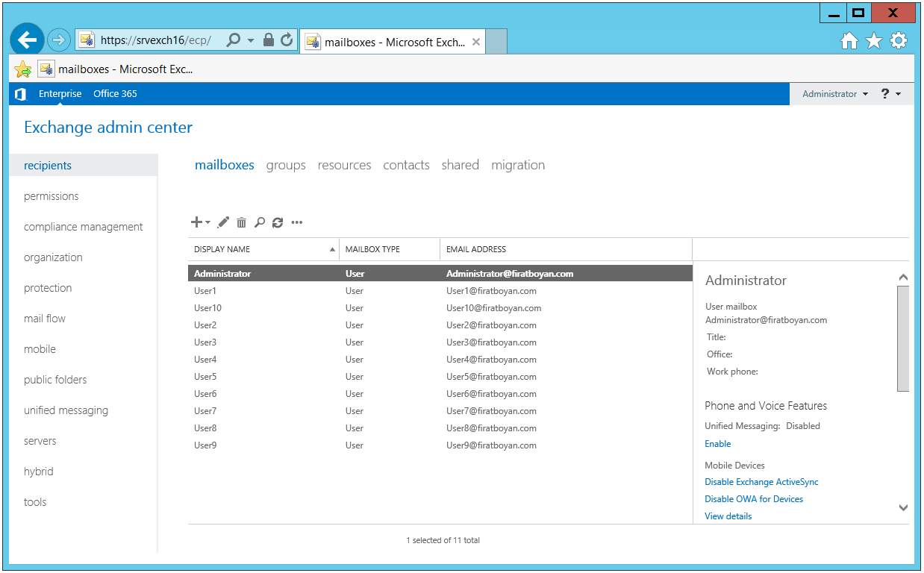Screen dimensions: 924x573
Task: Open the Administrator account dropdown
Action: pyautogui.click(x=835, y=94)
